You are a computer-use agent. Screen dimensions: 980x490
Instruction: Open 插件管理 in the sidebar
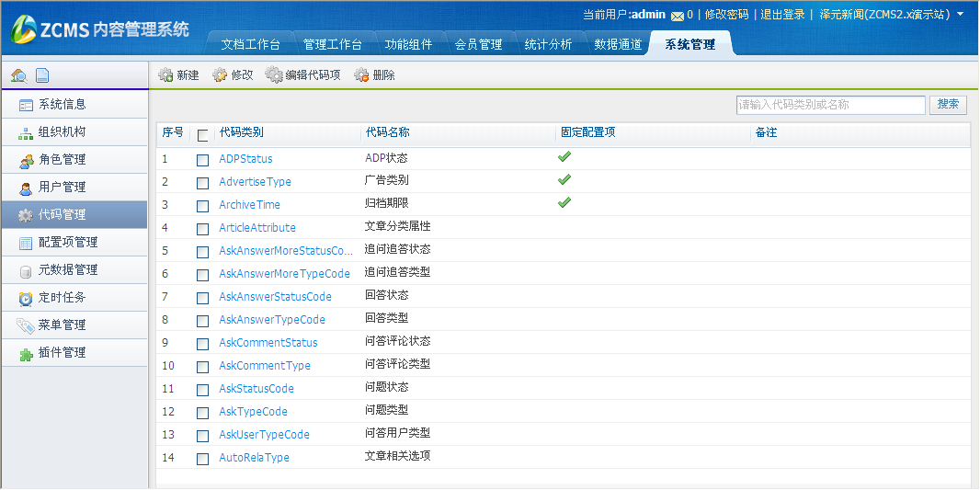[x=62, y=353]
